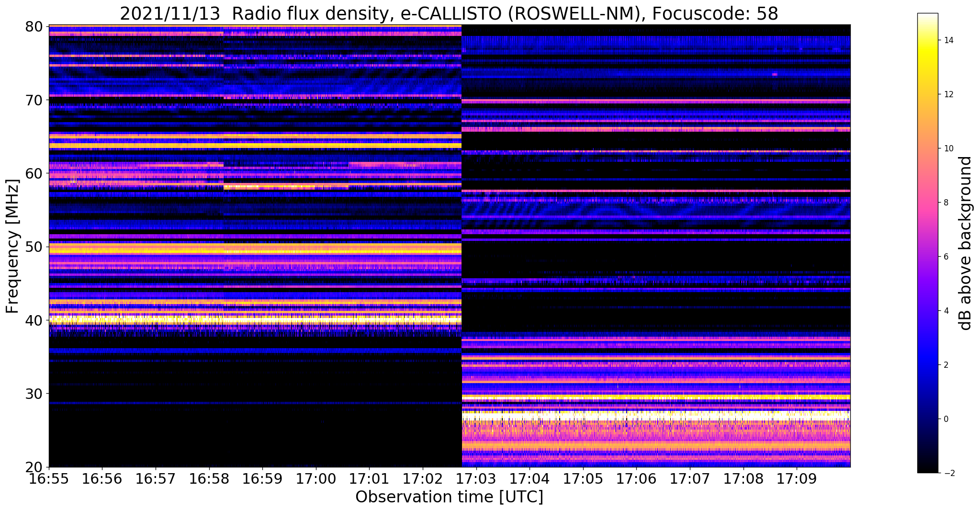Click the 80 MHz frequency tick label
980x511 pixels.
pos(34,26)
